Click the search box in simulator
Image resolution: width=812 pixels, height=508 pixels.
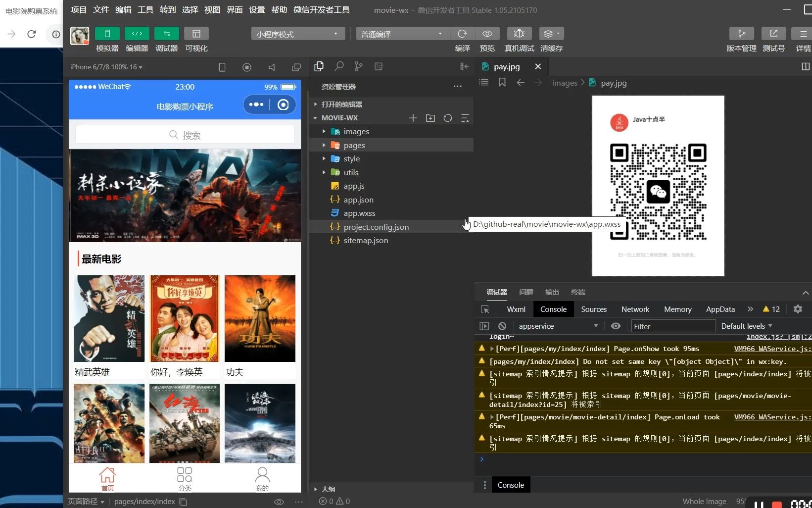click(x=185, y=135)
